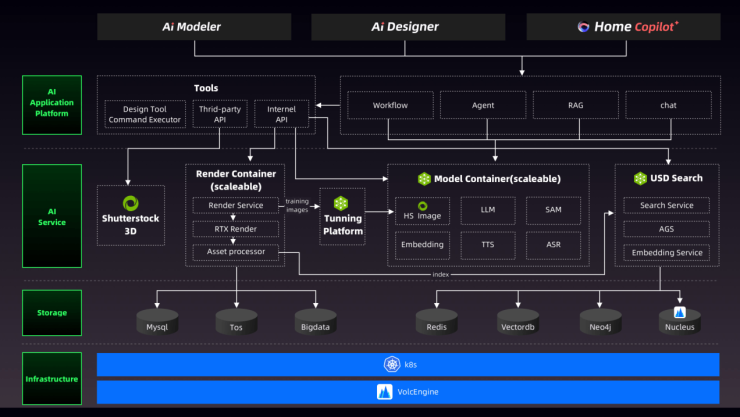Click the LLM model box
This screenshot has height=417, width=740.
click(488, 210)
